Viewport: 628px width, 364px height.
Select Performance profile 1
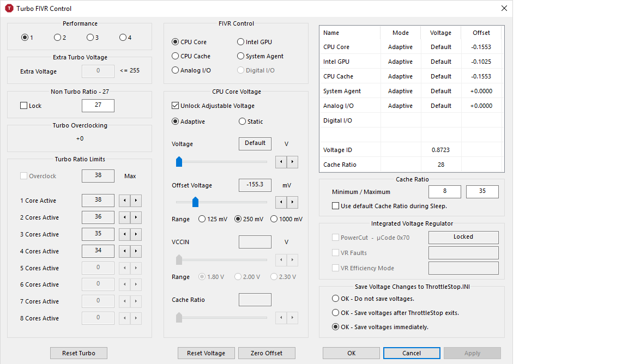pos(27,37)
